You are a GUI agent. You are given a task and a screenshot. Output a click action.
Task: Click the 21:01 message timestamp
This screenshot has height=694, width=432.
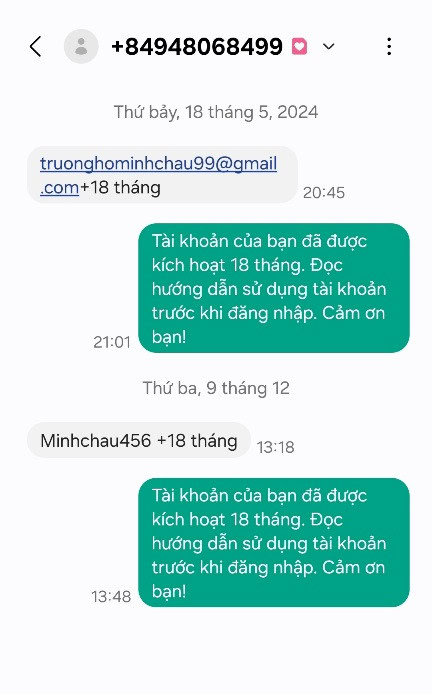pyautogui.click(x=112, y=342)
